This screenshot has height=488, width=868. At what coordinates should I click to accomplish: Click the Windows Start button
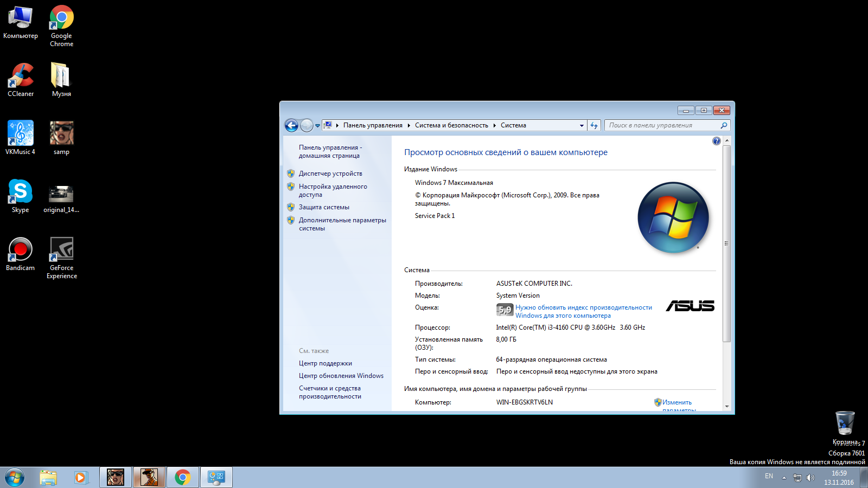(x=15, y=478)
